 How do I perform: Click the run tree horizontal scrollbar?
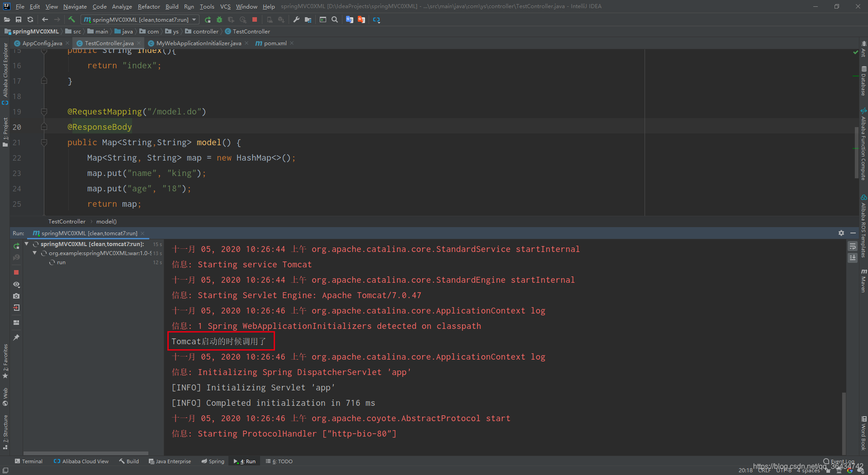pyautogui.click(x=86, y=453)
